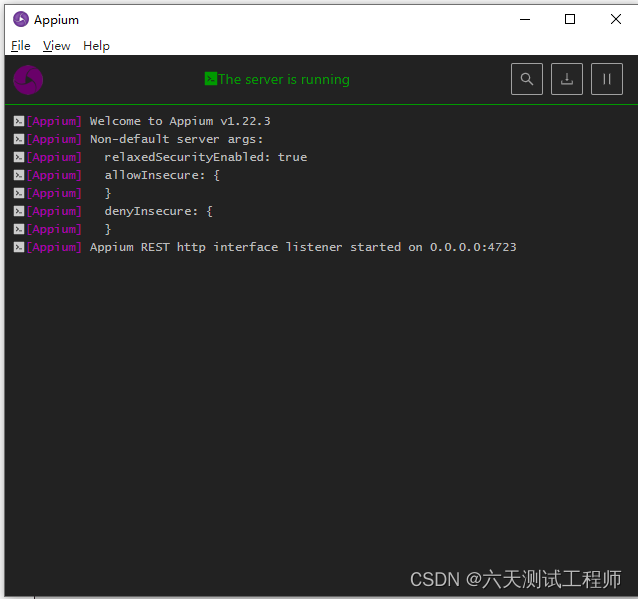Click terminal icon on Non-default server args row
The image size is (638, 599).
19,139
